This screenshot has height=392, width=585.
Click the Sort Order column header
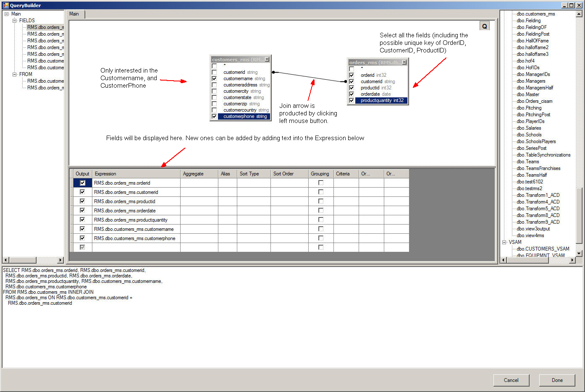(289, 174)
